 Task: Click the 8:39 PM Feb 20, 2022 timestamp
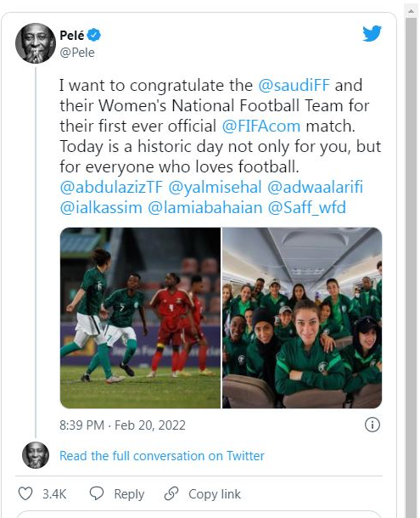click(122, 425)
